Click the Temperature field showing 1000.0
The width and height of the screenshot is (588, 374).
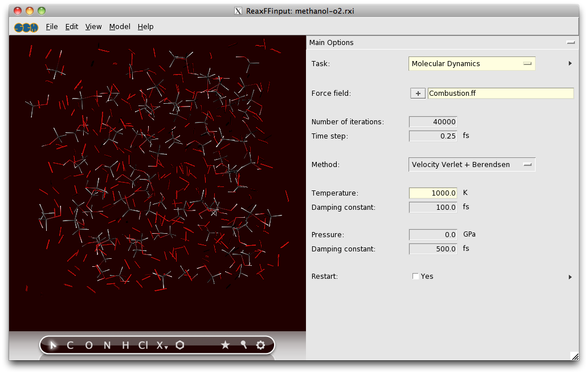pyautogui.click(x=433, y=193)
